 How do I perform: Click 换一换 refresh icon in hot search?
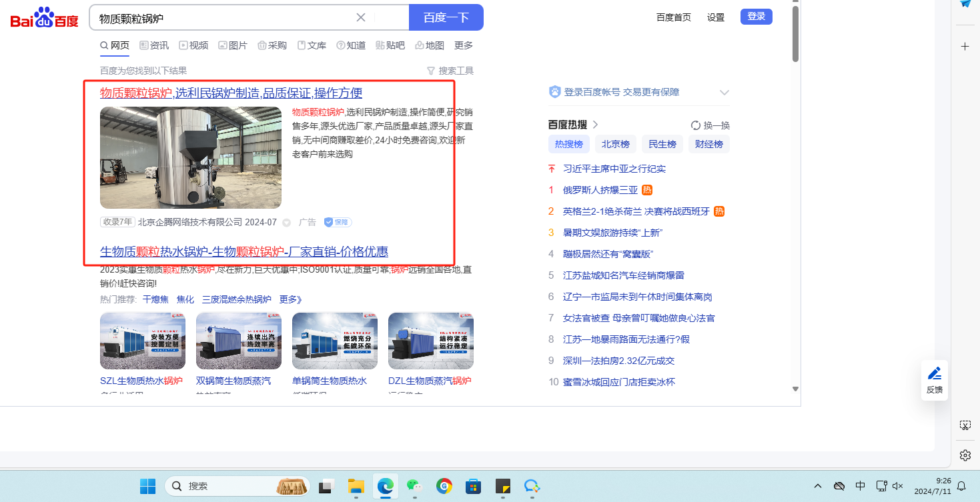[696, 125]
